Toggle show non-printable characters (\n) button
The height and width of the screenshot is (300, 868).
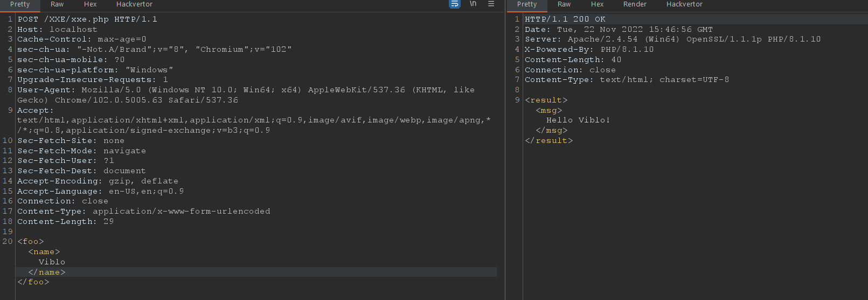[473, 4]
